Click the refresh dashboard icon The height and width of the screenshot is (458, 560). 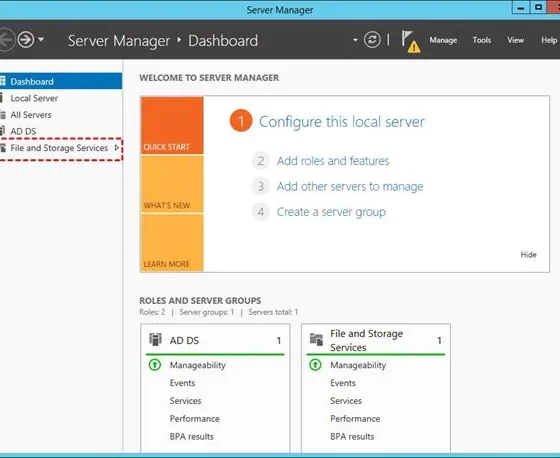372,39
